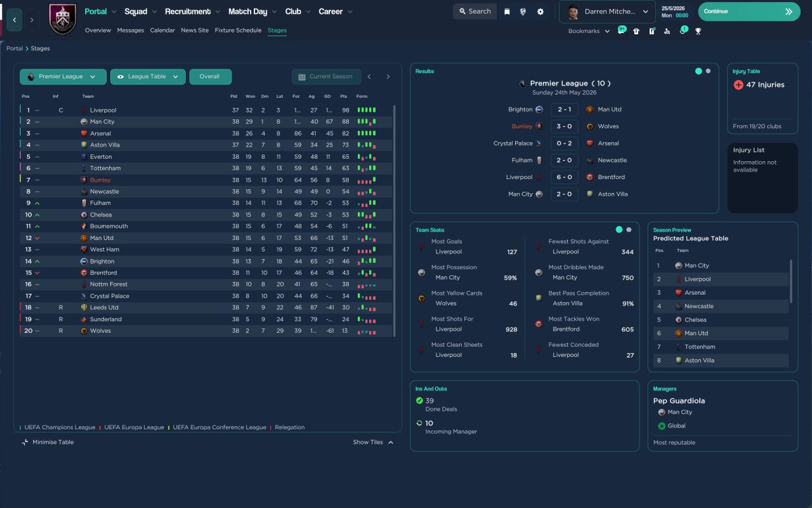Go forward with the right arrow button
The image size is (812, 508).
(32, 20)
